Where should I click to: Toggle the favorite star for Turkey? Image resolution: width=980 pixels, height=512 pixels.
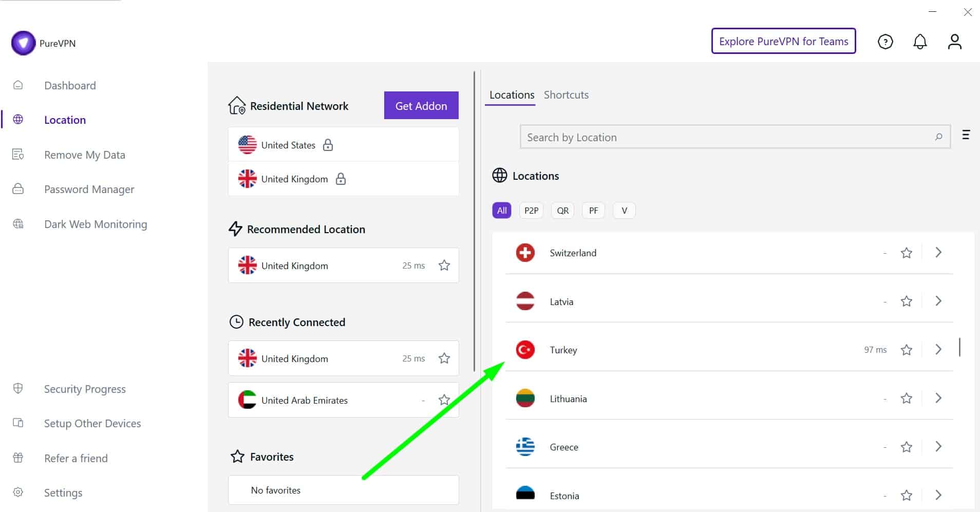point(907,350)
